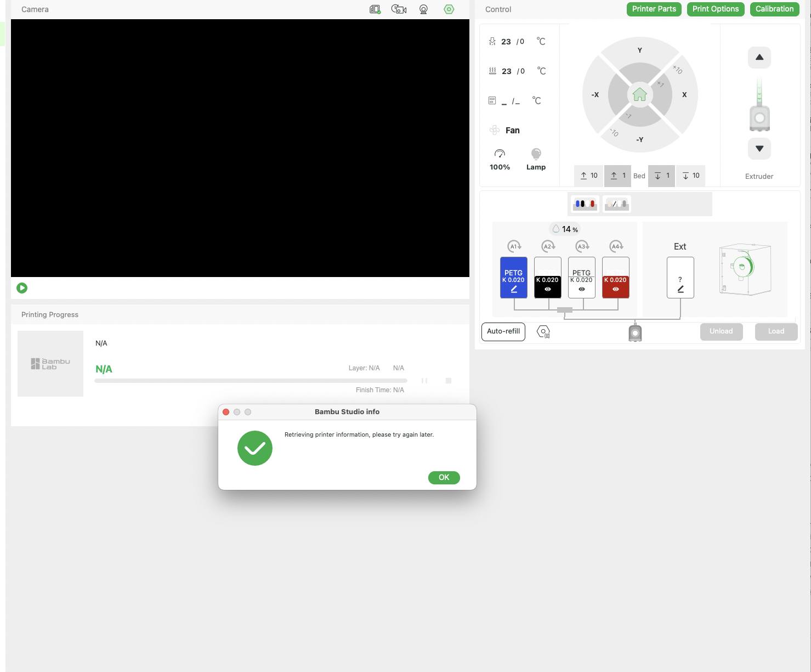Screen dimensions: 811x672
Task: Click the chamber temperature icon
Action: 492,101
